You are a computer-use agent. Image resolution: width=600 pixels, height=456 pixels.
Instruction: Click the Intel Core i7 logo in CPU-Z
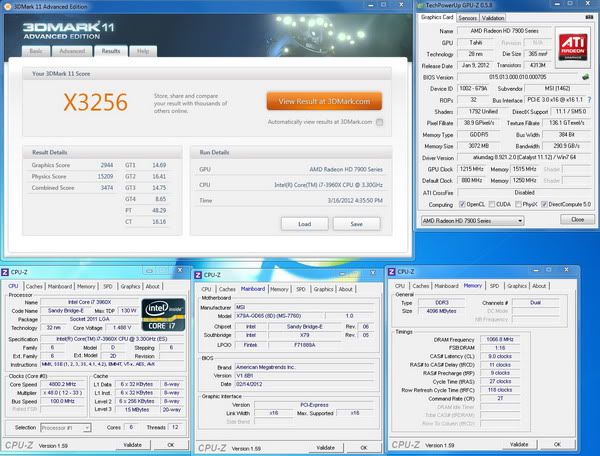click(x=163, y=314)
